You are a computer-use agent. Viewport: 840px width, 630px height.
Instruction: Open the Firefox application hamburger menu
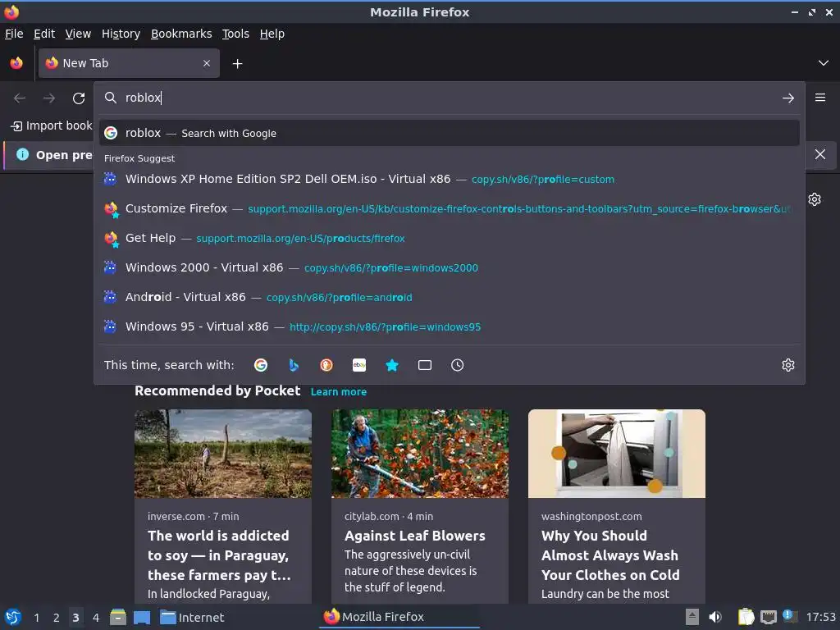[x=820, y=98]
